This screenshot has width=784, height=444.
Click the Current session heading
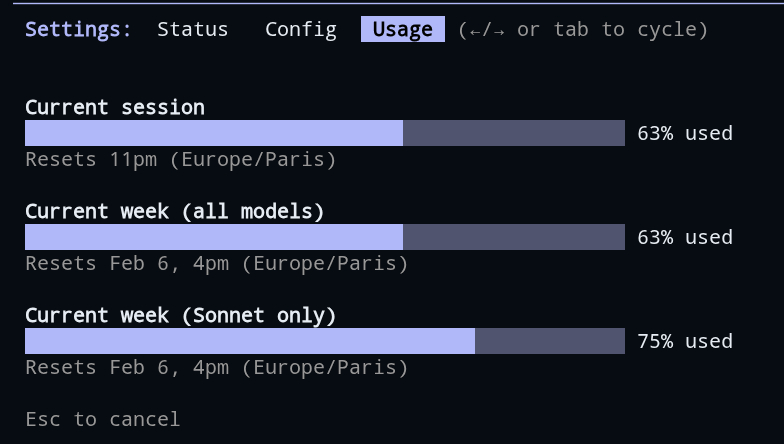click(x=115, y=107)
